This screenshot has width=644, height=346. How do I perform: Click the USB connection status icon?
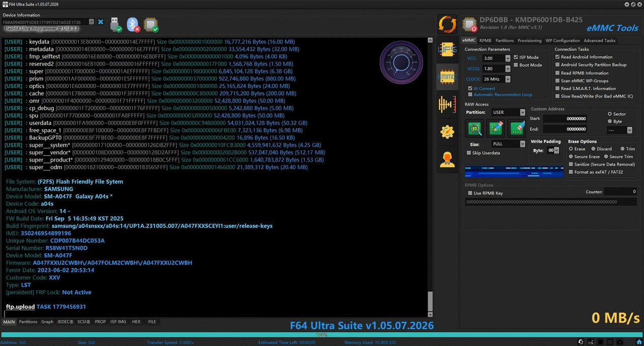click(115, 24)
